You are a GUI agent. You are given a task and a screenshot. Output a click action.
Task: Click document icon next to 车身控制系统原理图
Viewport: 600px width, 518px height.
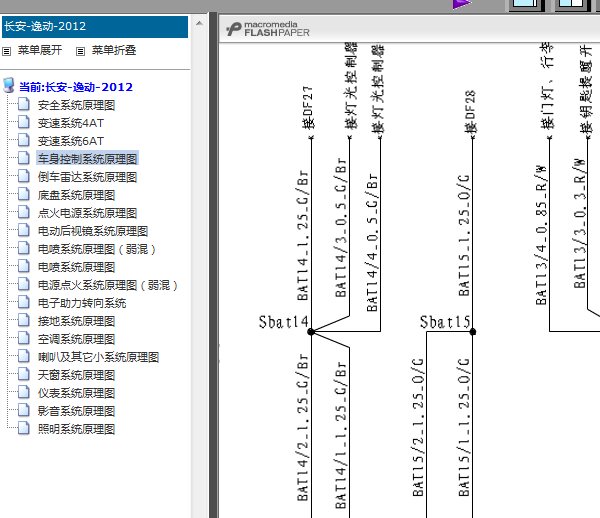pyautogui.click(x=24, y=158)
